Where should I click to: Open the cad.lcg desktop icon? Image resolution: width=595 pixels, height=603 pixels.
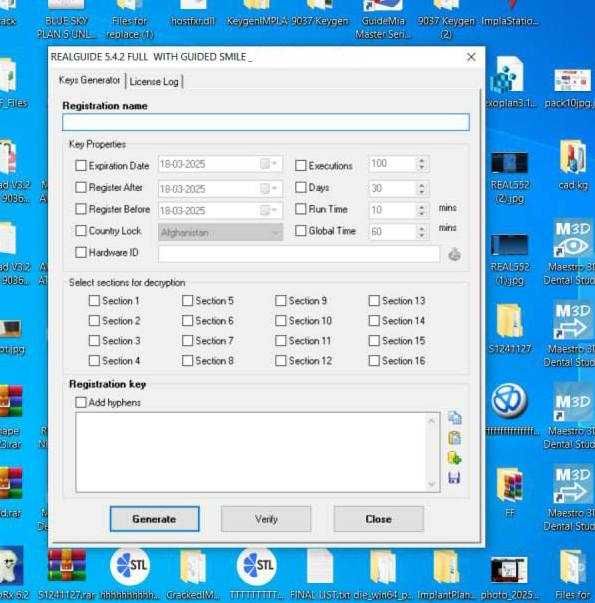573,165
